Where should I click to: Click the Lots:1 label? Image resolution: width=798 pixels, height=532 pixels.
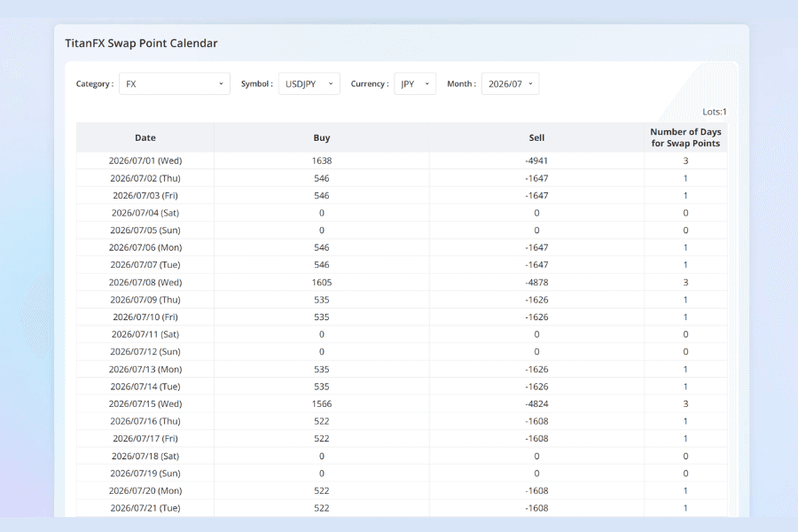coord(715,112)
